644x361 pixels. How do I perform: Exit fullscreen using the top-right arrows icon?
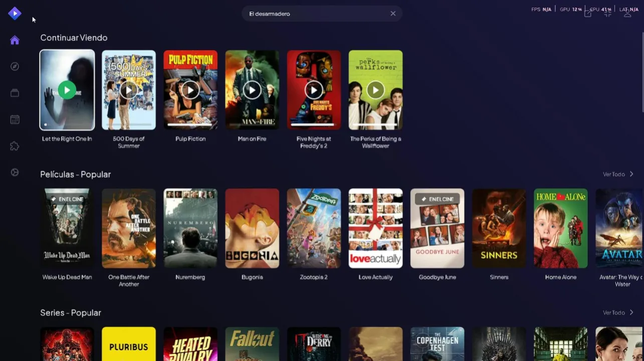[607, 14]
